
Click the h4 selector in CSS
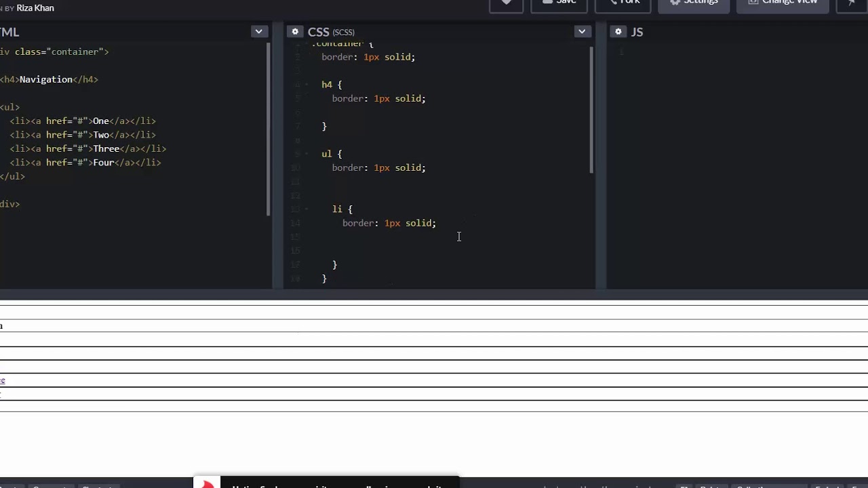pos(327,85)
